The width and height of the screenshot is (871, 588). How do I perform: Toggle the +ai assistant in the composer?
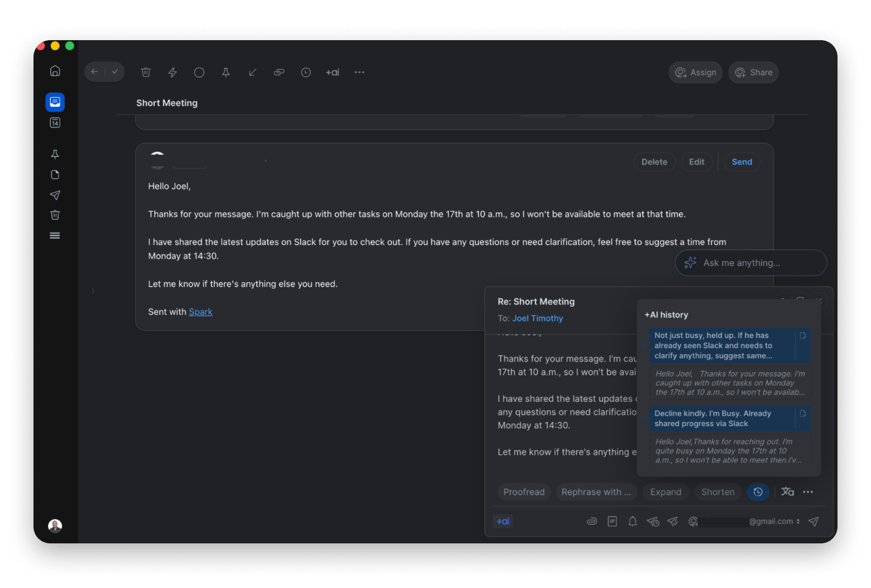point(503,522)
